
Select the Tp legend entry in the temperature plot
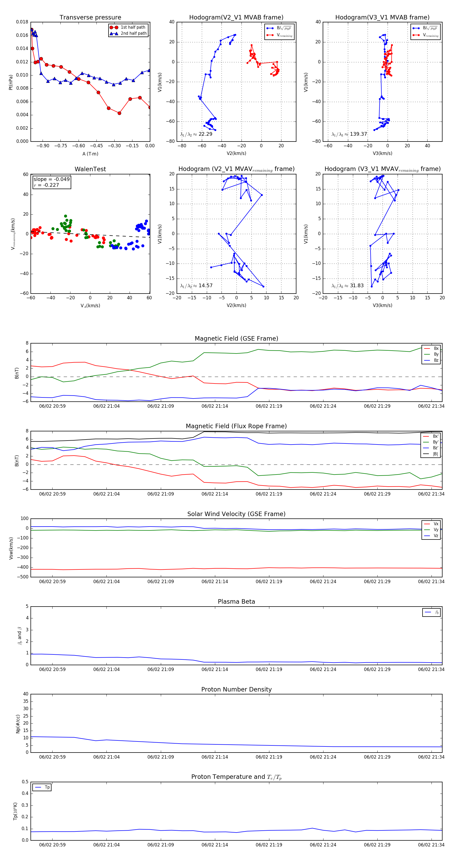[x=42, y=788]
